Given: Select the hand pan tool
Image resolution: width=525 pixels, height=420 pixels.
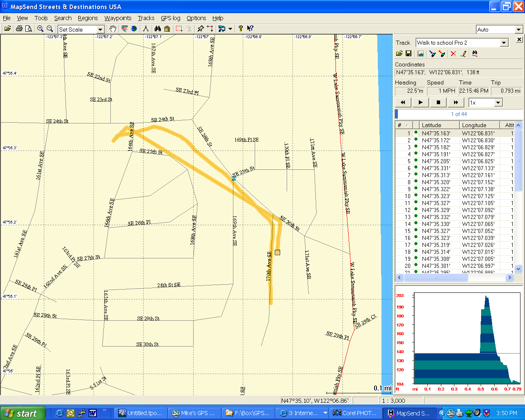Looking at the screenshot, I should [112, 29].
